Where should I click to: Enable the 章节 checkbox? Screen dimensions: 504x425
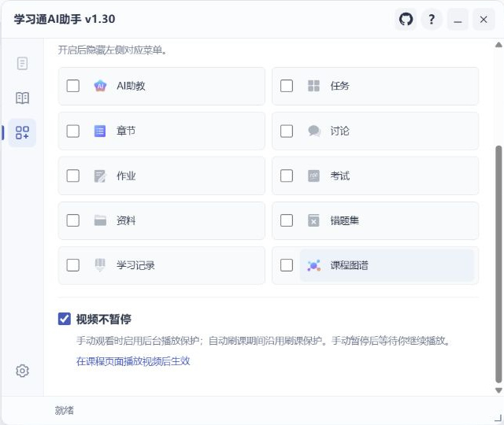[x=73, y=131]
